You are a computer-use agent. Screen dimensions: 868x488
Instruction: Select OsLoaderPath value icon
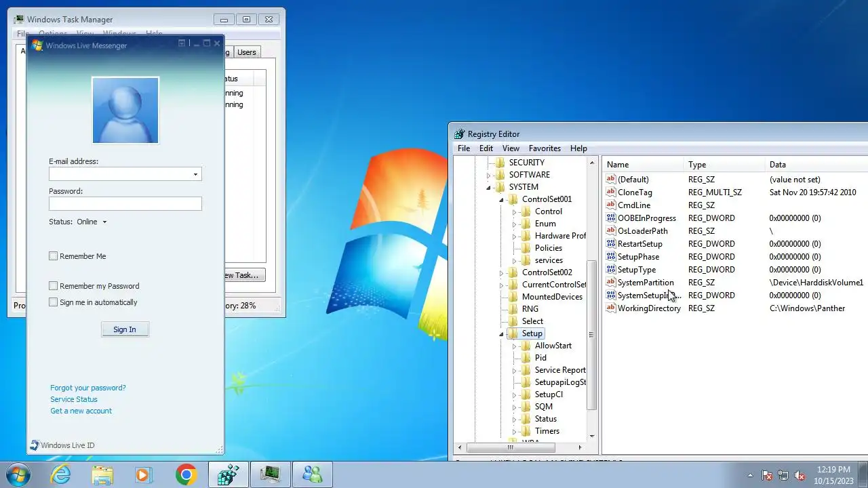point(611,231)
